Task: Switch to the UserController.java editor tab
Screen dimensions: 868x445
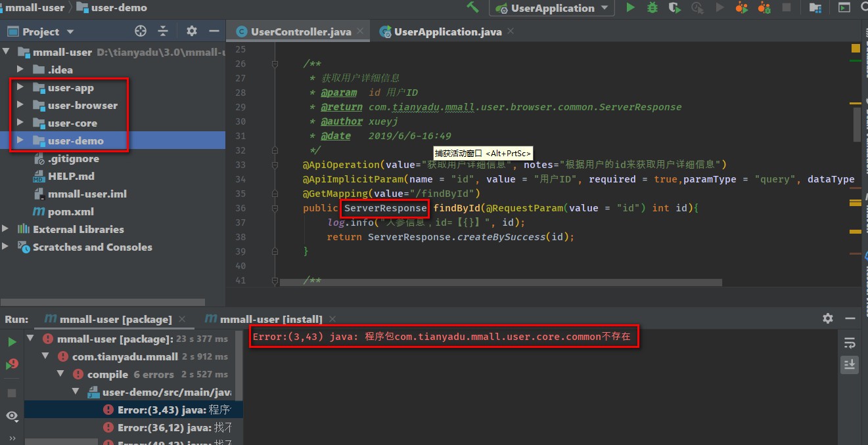Action: (298, 32)
